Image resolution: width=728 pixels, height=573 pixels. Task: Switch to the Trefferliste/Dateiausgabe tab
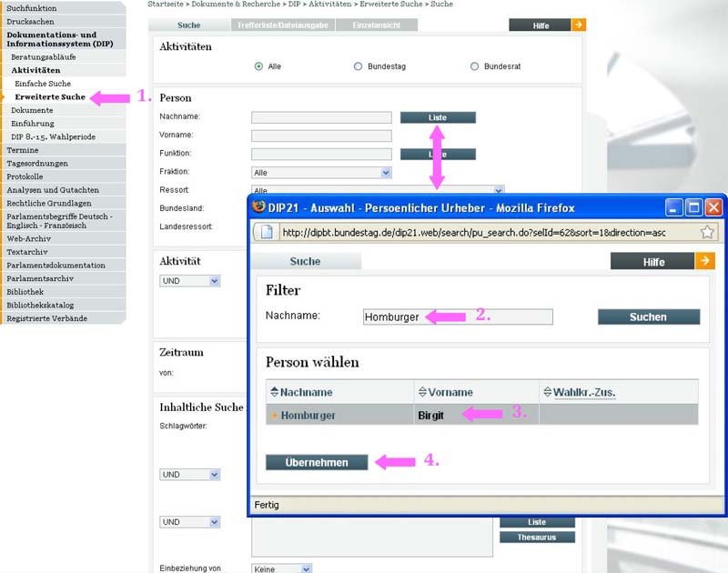284,25
